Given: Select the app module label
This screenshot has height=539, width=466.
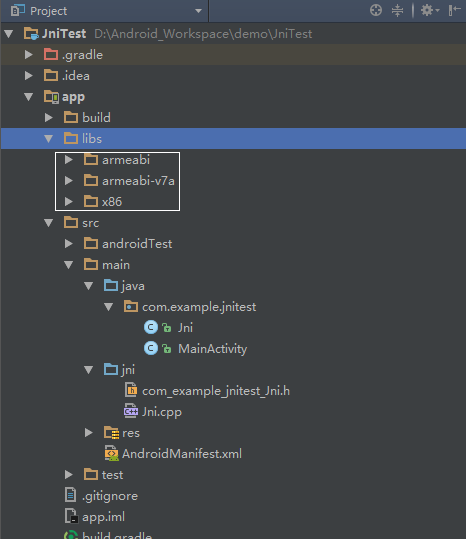Looking at the screenshot, I should (x=73, y=98).
